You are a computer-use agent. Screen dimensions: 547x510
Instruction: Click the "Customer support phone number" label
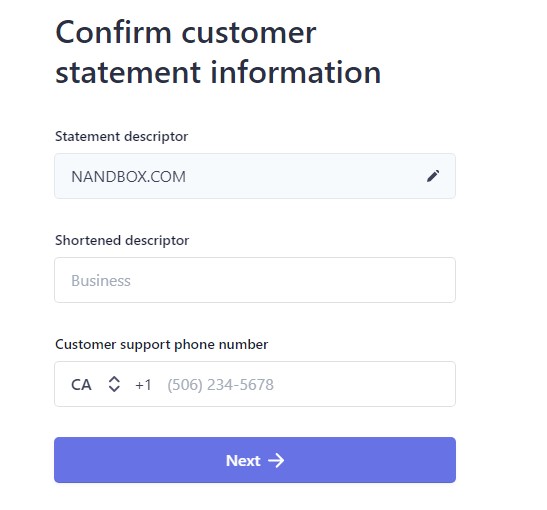click(x=162, y=345)
